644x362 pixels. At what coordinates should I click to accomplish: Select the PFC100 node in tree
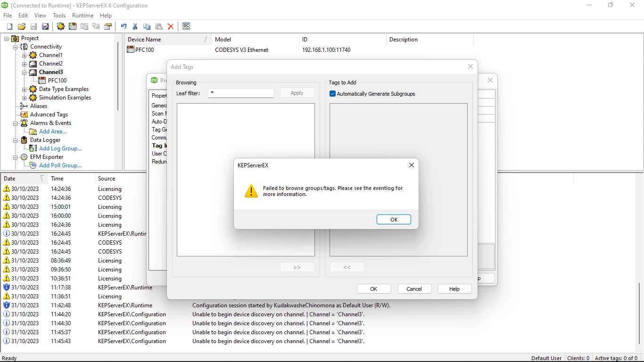point(57,81)
